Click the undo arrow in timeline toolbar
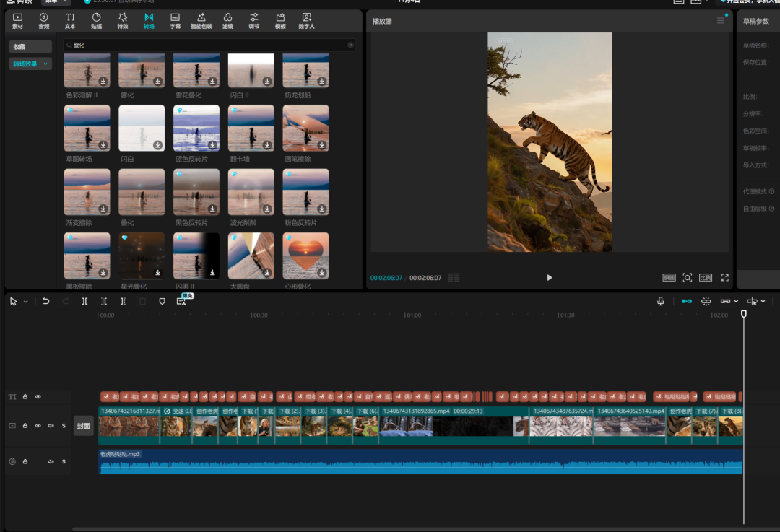 [x=46, y=301]
